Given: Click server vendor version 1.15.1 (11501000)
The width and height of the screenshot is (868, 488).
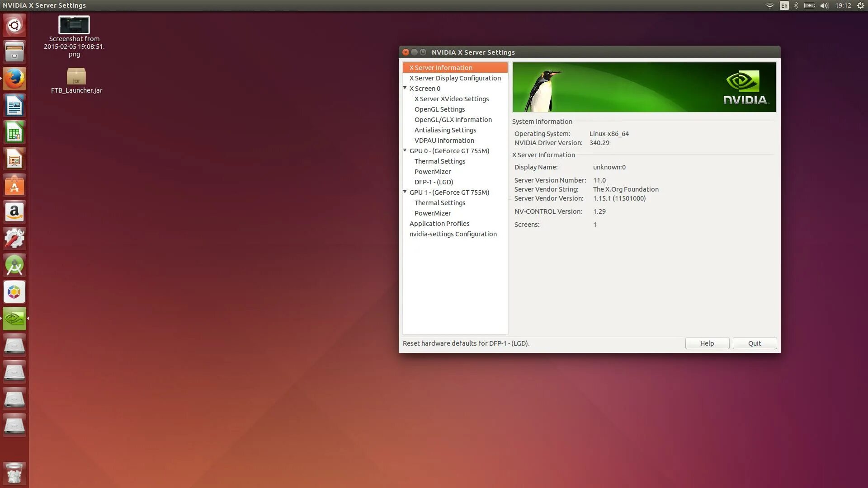Looking at the screenshot, I should pos(619,198).
